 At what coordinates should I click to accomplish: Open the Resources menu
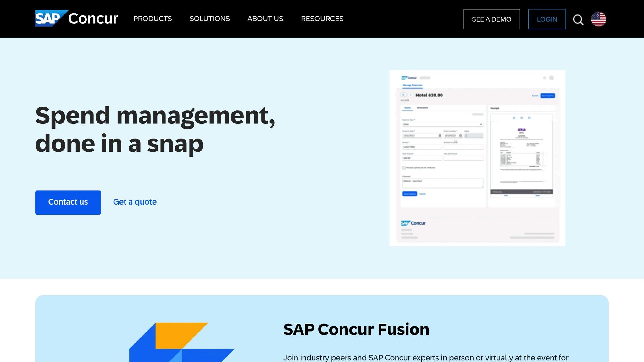pos(322,19)
